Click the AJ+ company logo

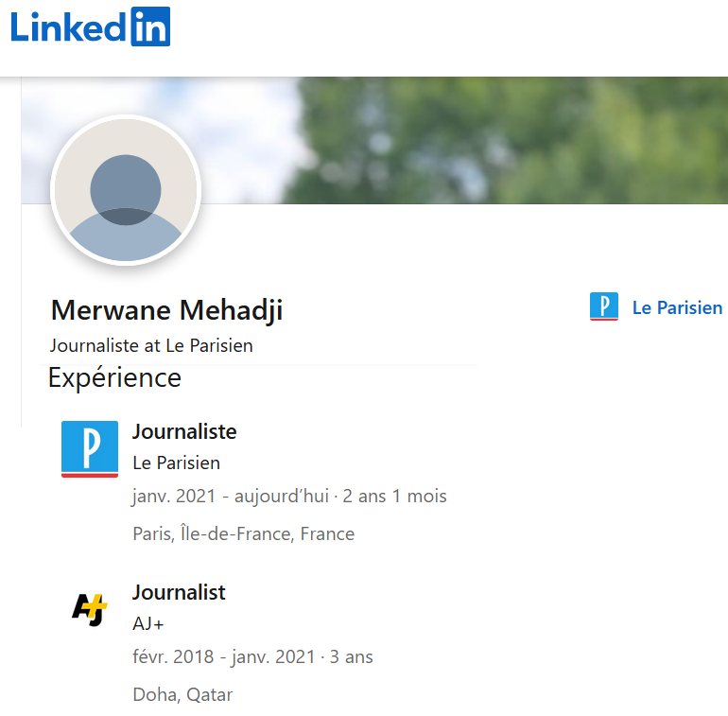89,608
